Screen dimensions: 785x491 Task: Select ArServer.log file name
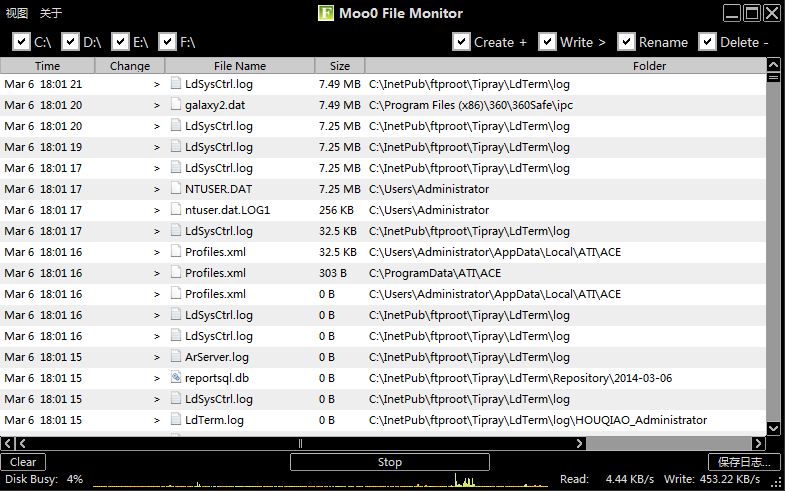click(217, 357)
